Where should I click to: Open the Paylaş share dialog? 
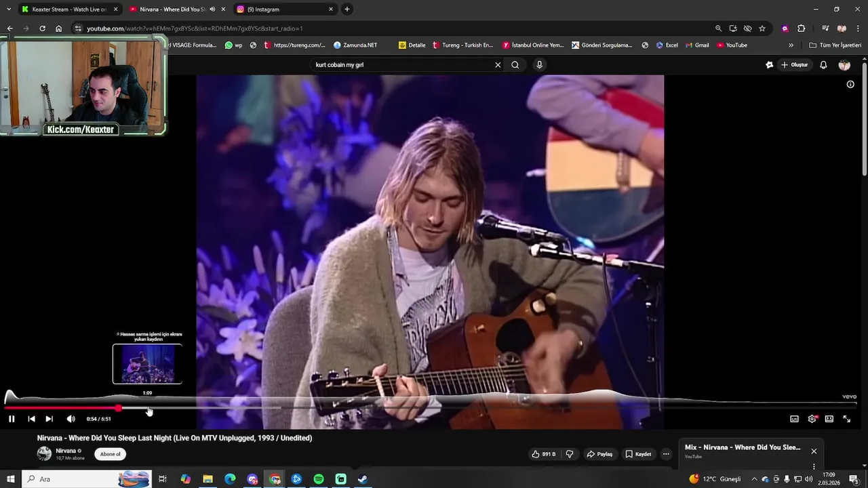[599, 454]
